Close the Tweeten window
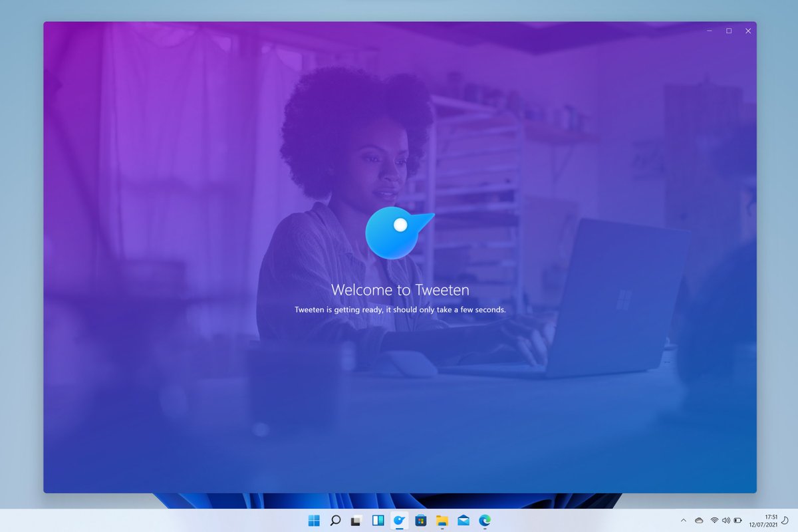 coord(748,31)
